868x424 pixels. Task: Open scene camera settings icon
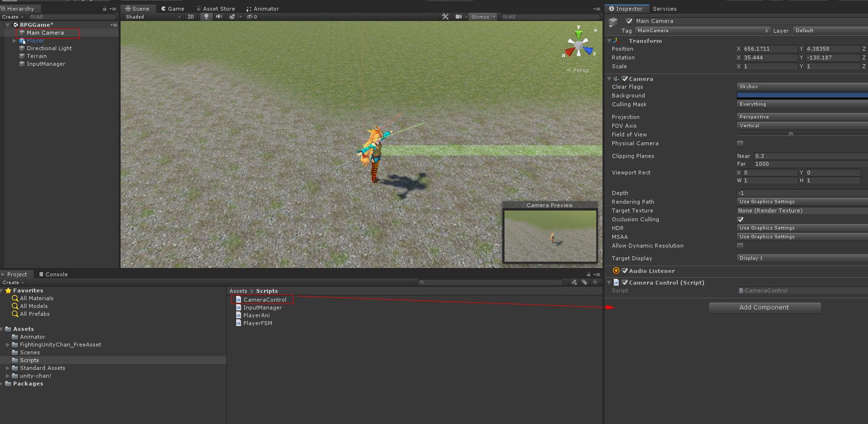click(x=459, y=17)
